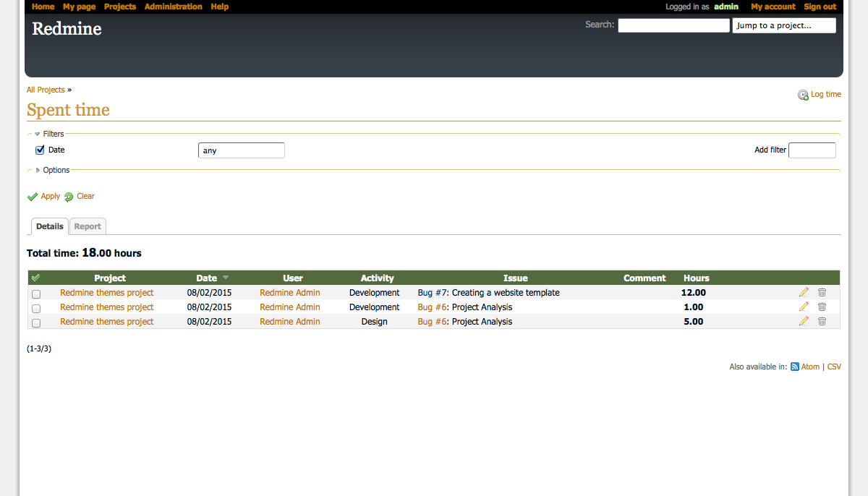Sort by the Activity column header
Image resolution: width=868 pixels, height=496 pixels.
click(x=378, y=278)
